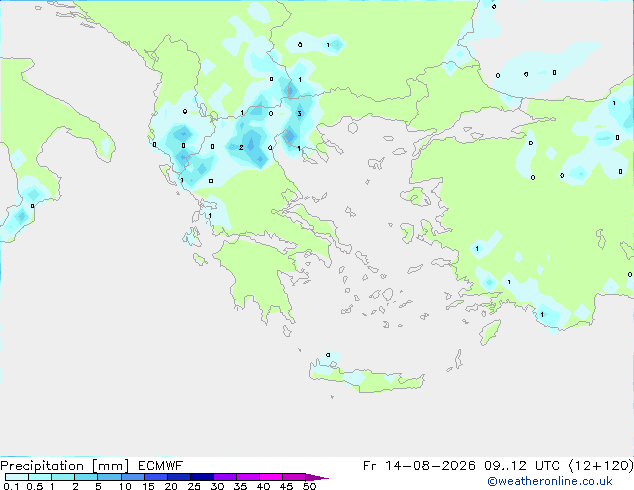Click the "Precipitation" title word
Image resolution: width=634 pixels, height=490 pixels.
tap(42, 466)
